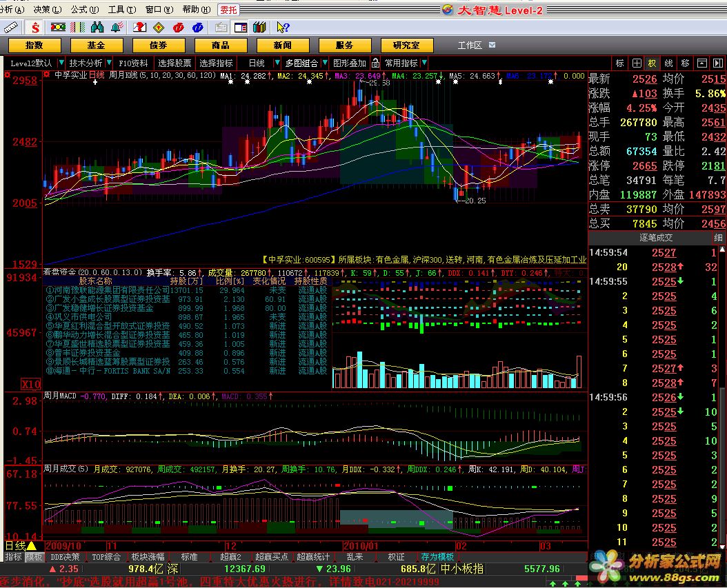Open the 公式 menu
This screenshot has width=727, height=588.
(x=84, y=10)
